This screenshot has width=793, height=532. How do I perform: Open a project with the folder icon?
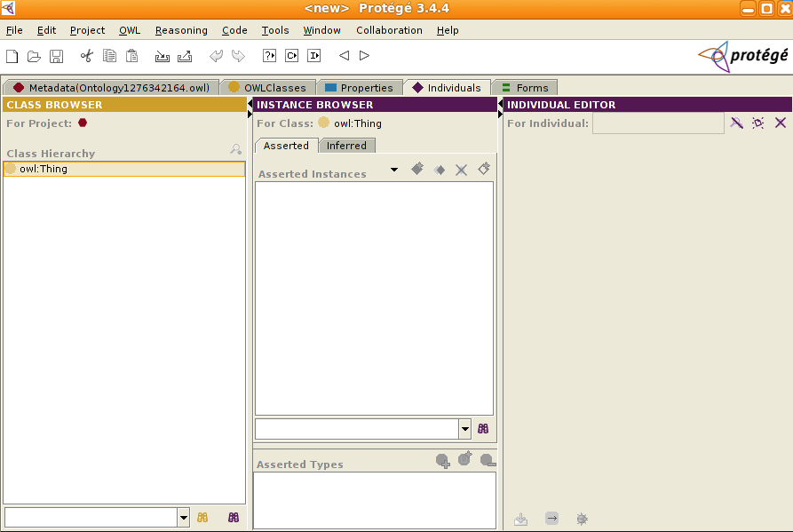coord(34,56)
